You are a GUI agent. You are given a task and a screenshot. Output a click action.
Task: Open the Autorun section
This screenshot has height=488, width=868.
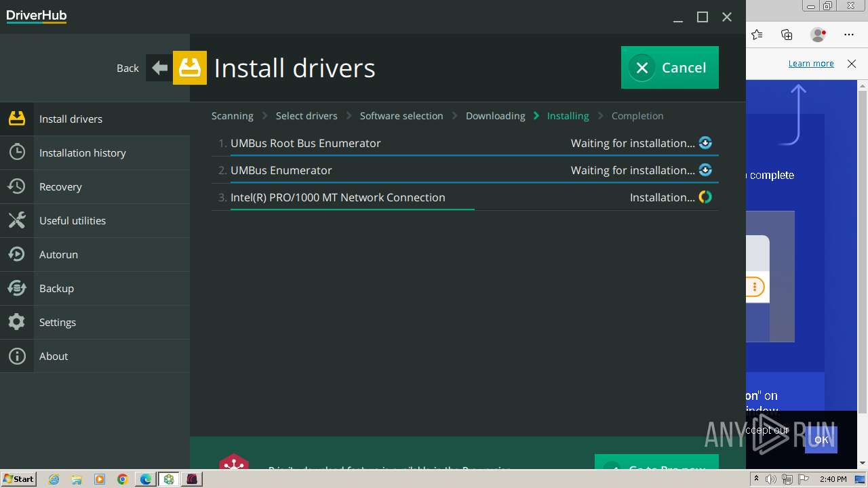95,254
